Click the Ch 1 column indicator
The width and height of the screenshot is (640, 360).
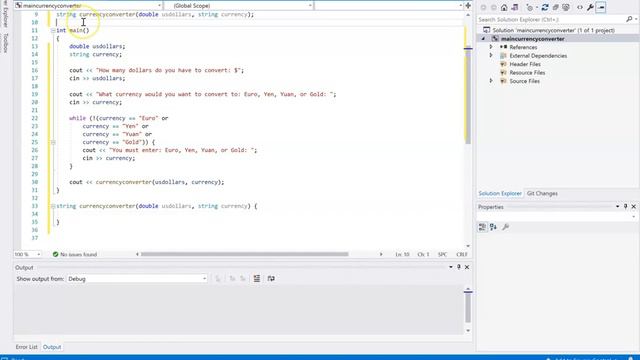click(423, 254)
